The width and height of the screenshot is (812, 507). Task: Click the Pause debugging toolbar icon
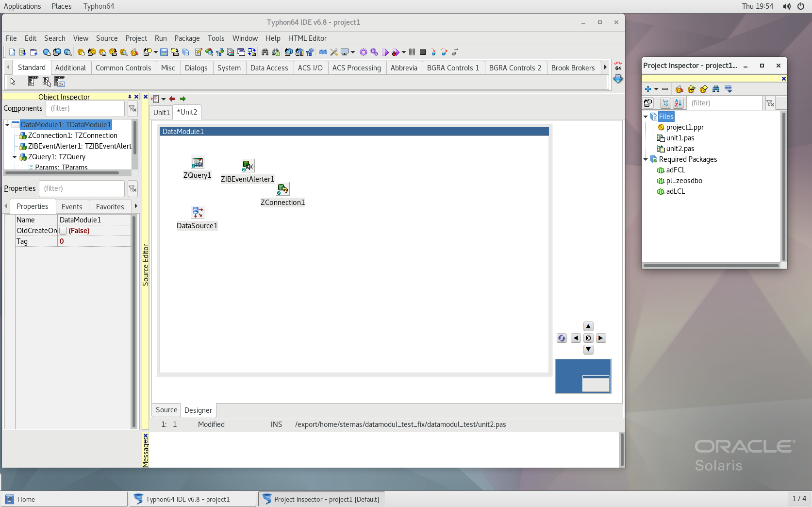pos(412,52)
